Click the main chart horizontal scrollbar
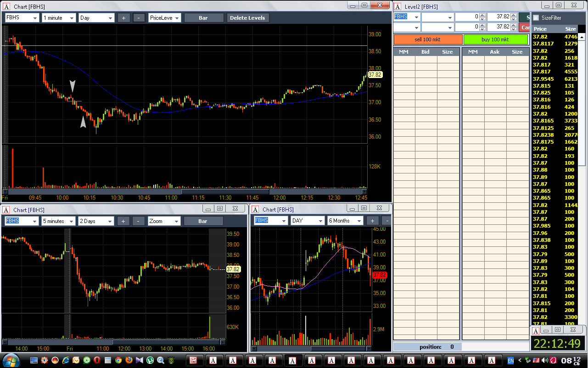This screenshot has height=368, width=588. 185,192
